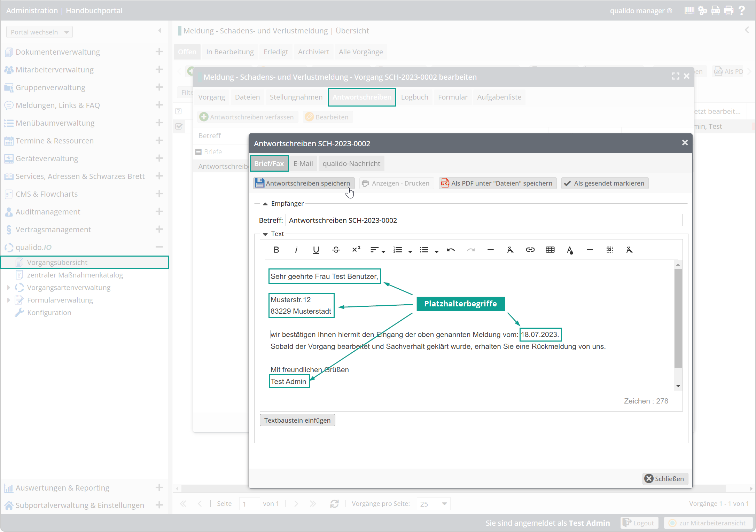The image size is (756, 532).
Task: Click Als PDF unter Dateien speichern
Action: (x=497, y=183)
